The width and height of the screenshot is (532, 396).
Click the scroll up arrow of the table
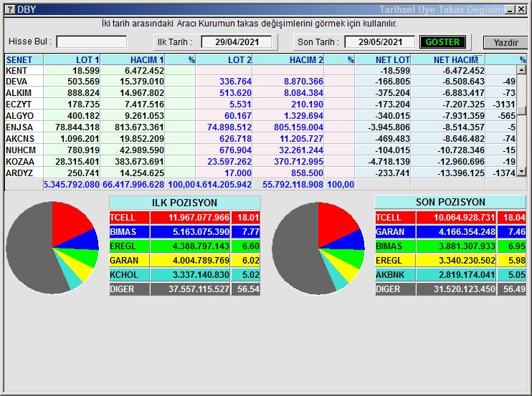coord(522,70)
